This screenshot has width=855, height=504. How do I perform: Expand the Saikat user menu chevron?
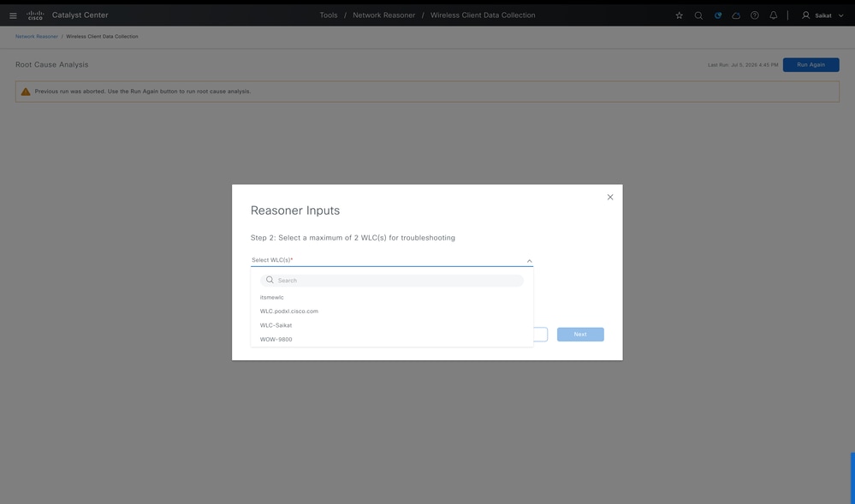pyautogui.click(x=840, y=15)
